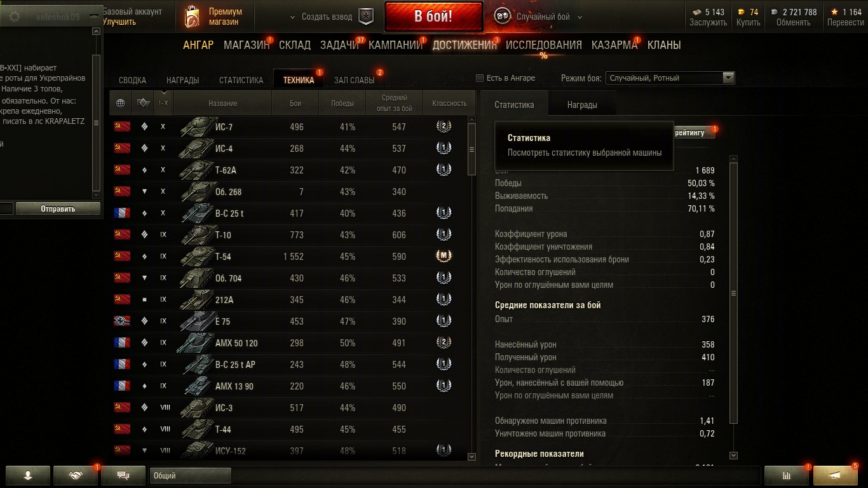This screenshot has width=868, height=488.
Task: Open the bottom-right megaphone notifications icon
Action: [836, 475]
